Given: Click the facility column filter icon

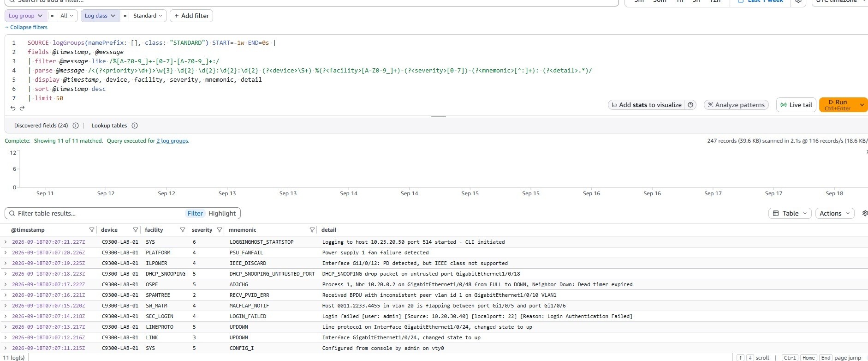Looking at the screenshot, I should [183, 230].
